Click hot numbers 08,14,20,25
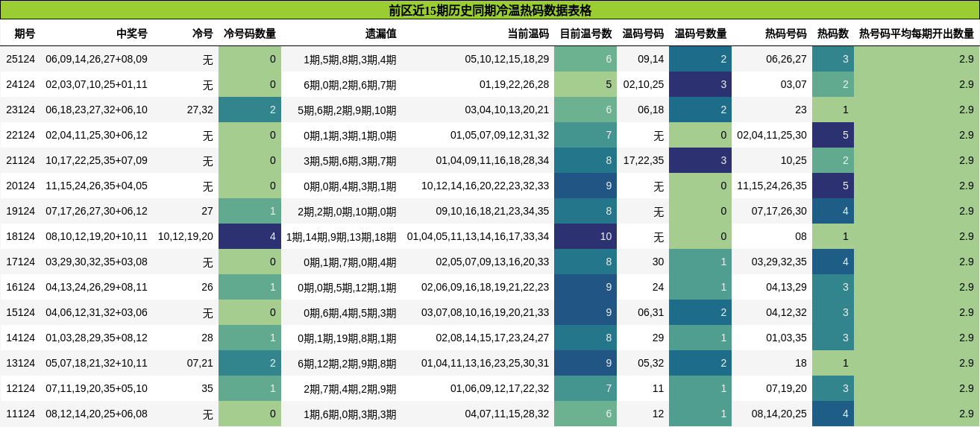 [779, 414]
